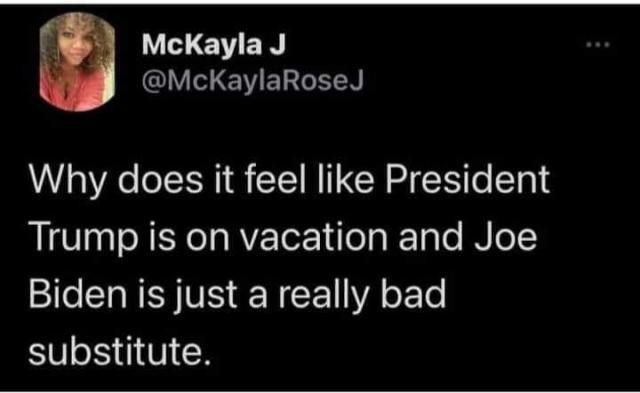View McKayla J's profile picture
Viewport: 640px width, 393px height.
pyautogui.click(x=77, y=62)
